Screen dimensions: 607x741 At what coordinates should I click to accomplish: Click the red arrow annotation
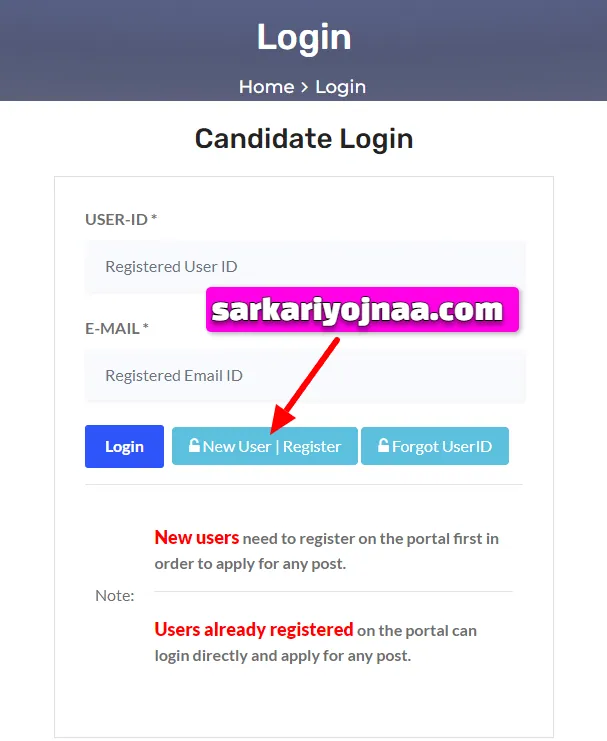click(x=304, y=385)
